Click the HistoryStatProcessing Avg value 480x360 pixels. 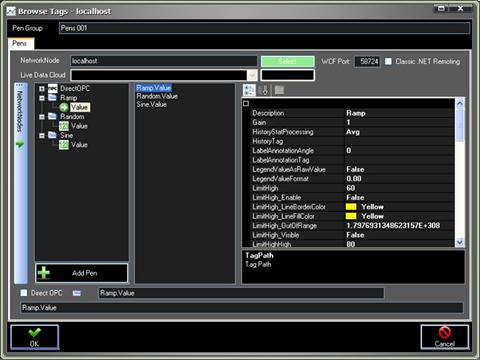tap(353, 132)
